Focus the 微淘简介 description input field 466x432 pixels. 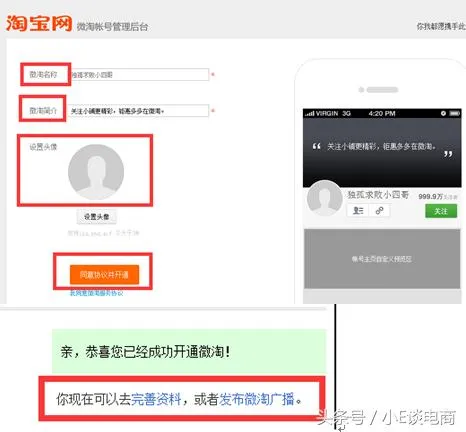(x=138, y=111)
